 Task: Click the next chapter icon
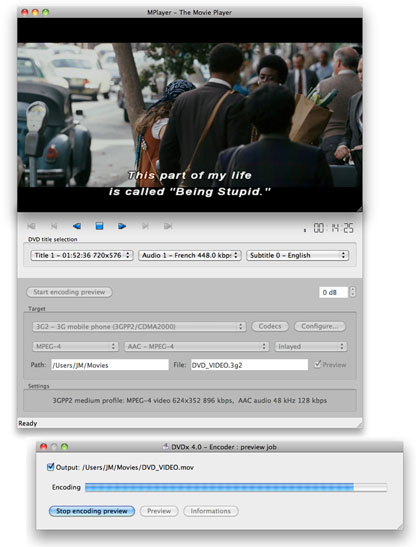[145, 226]
